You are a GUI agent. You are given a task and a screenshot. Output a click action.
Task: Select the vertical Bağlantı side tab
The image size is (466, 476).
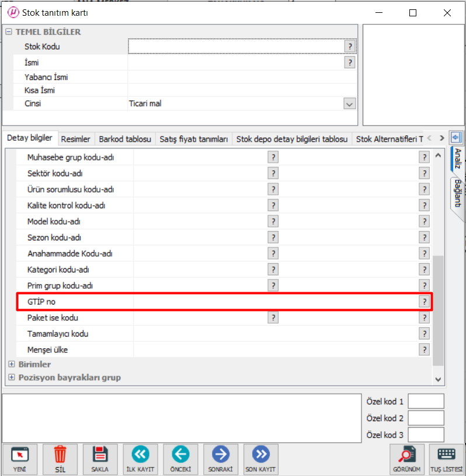[x=458, y=192]
